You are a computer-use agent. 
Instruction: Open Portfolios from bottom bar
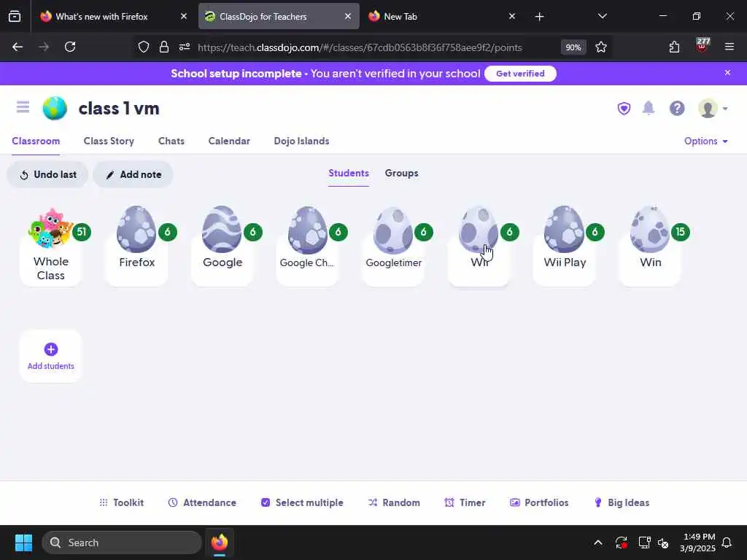539,502
